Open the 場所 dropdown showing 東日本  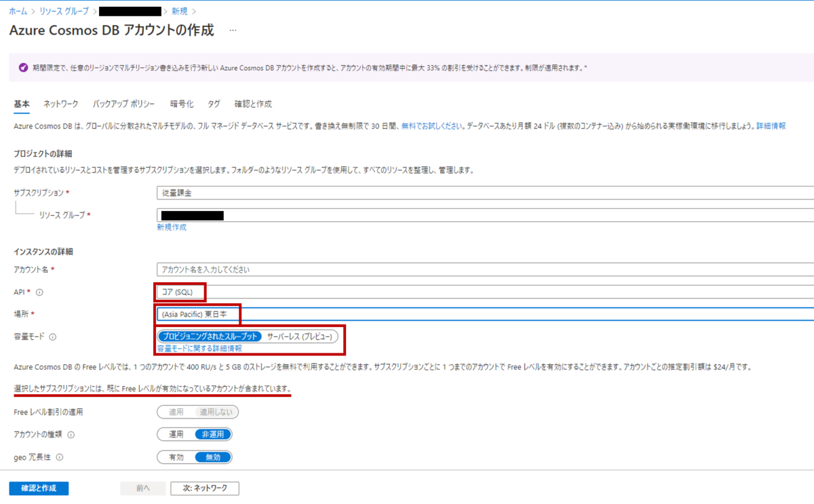485,314
